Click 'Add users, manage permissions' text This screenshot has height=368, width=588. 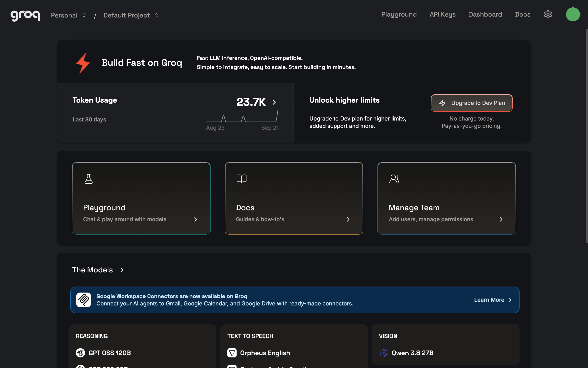coord(431,219)
